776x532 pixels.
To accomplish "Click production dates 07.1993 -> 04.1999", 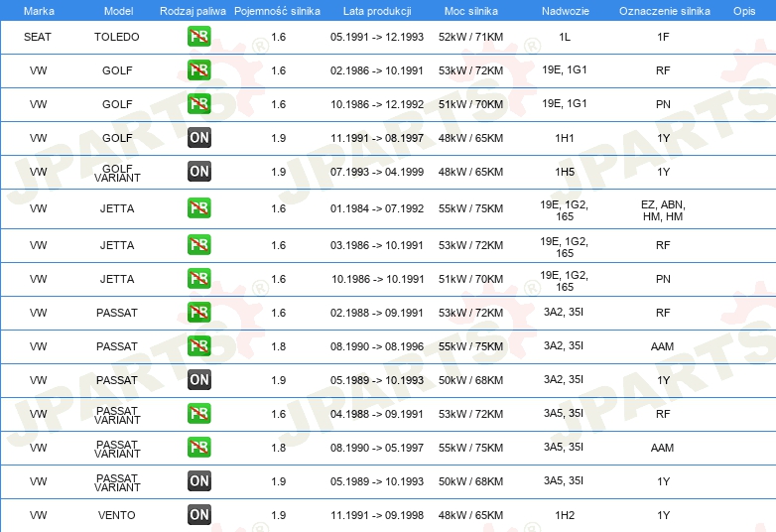I will pos(377,172).
